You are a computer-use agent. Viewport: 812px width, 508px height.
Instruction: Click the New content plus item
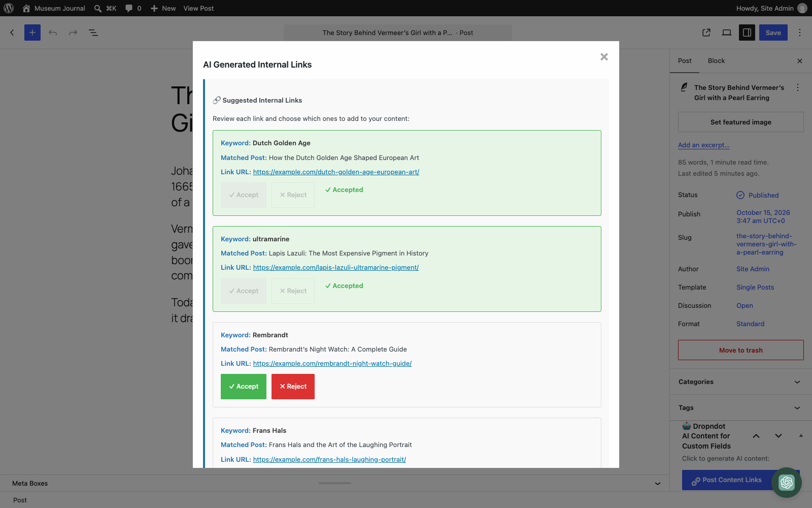(x=163, y=8)
